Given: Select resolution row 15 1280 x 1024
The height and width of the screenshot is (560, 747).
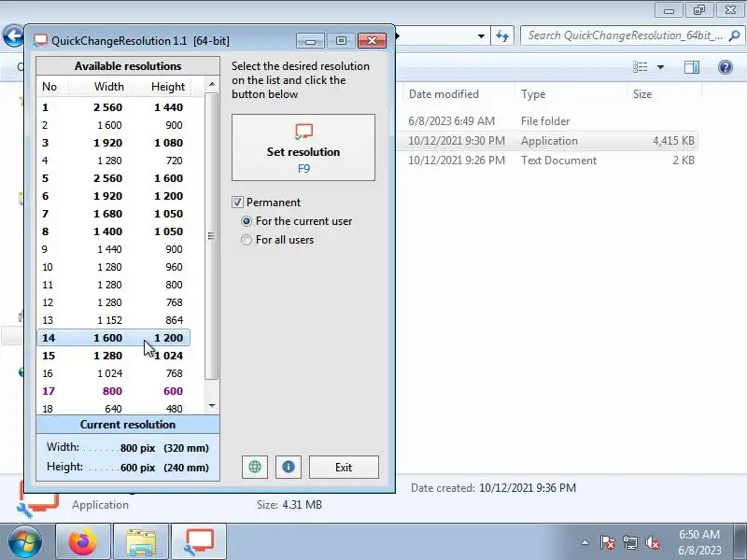Looking at the screenshot, I should 113,356.
